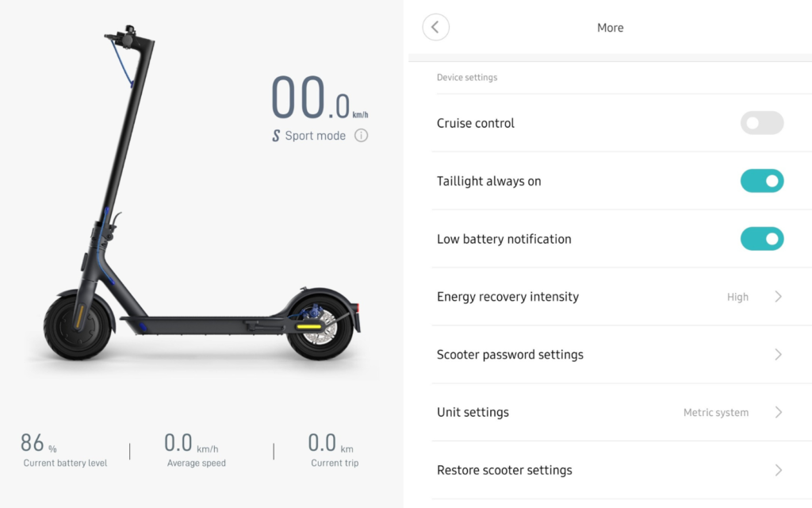Turn off Taillight always on

[762, 181]
